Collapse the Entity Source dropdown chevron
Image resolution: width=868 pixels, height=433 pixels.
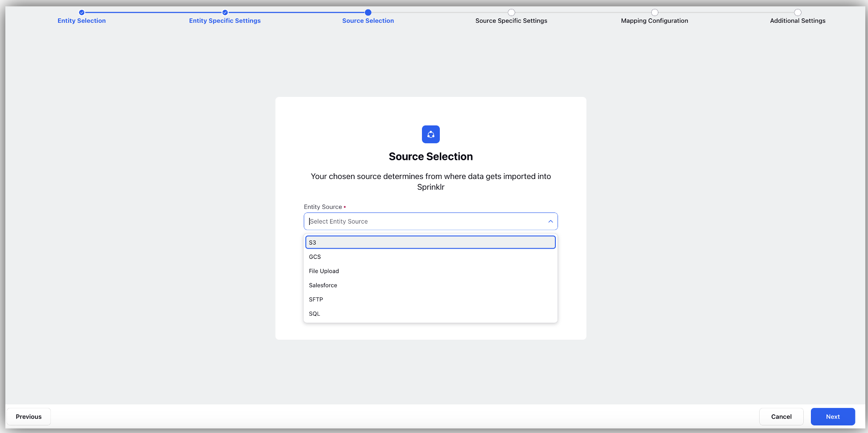click(550, 221)
